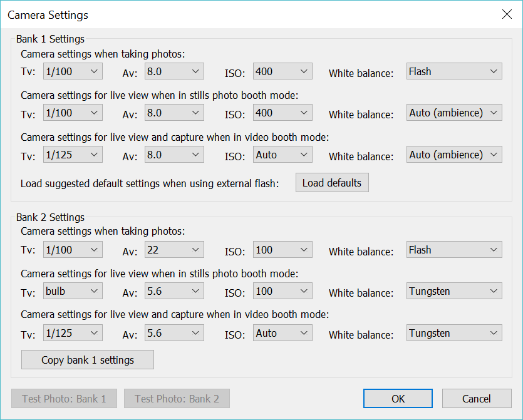Confirm settings with the OK button

pyautogui.click(x=398, y=398)
